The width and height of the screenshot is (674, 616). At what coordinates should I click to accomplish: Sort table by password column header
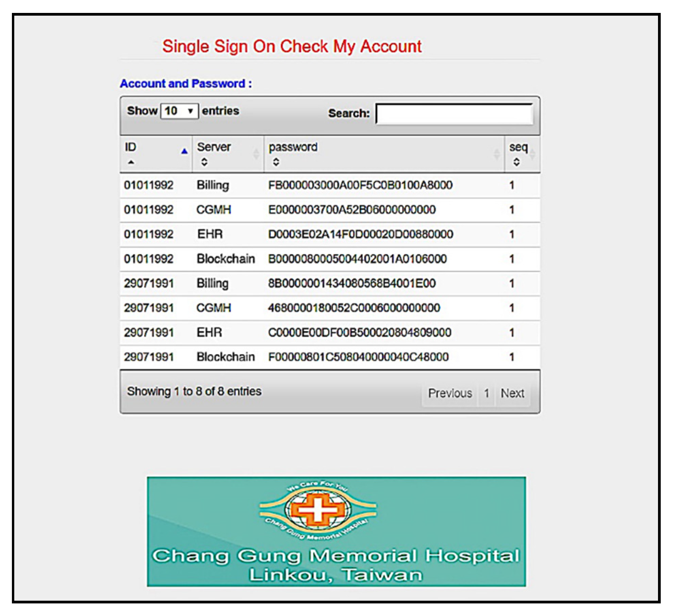coord(293,147)
